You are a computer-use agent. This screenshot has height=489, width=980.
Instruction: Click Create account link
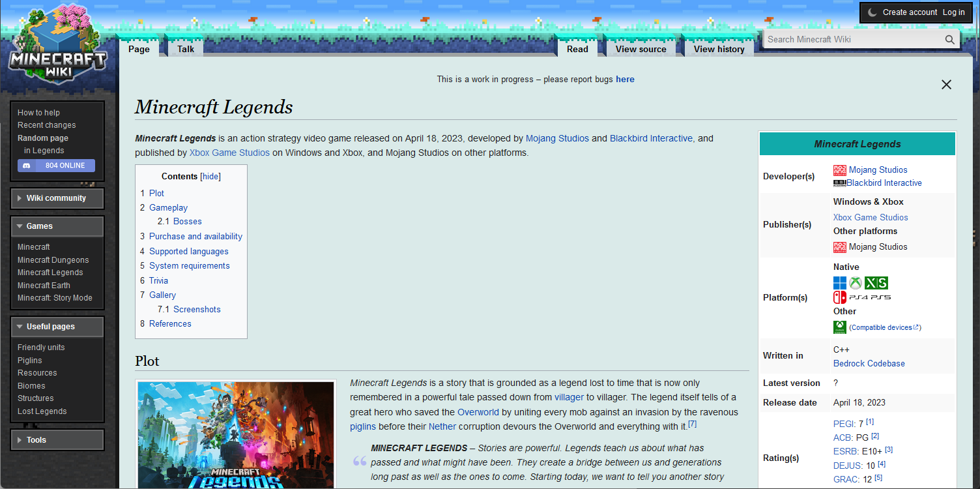[x=910, y=12]
